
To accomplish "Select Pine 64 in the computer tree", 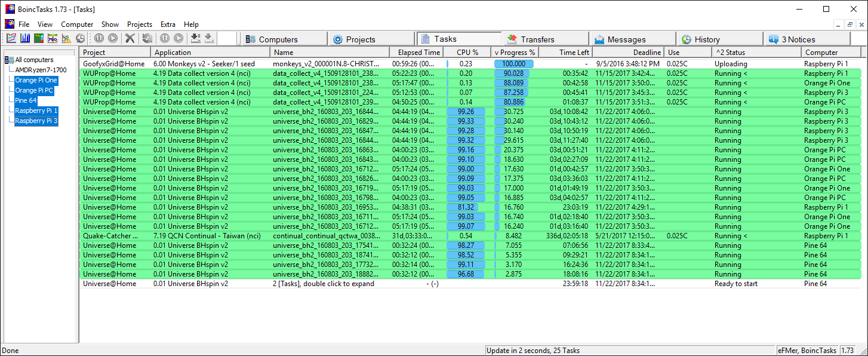I will click(x=26, y=100).
